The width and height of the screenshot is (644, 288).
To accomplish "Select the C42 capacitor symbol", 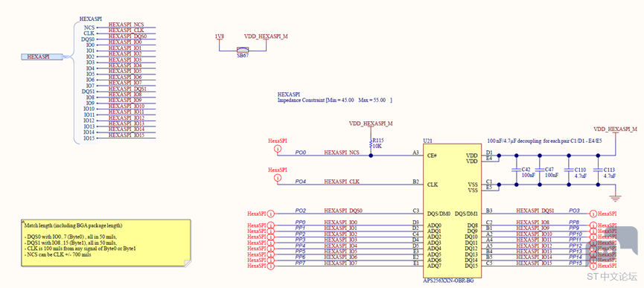I will point(516,170).
